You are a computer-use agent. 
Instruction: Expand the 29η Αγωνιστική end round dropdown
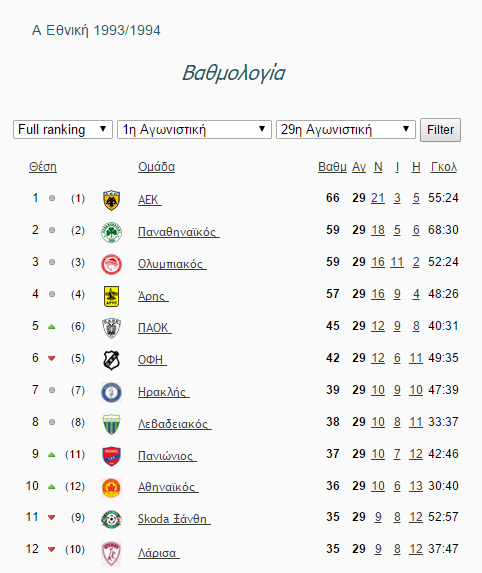(346, 129)
